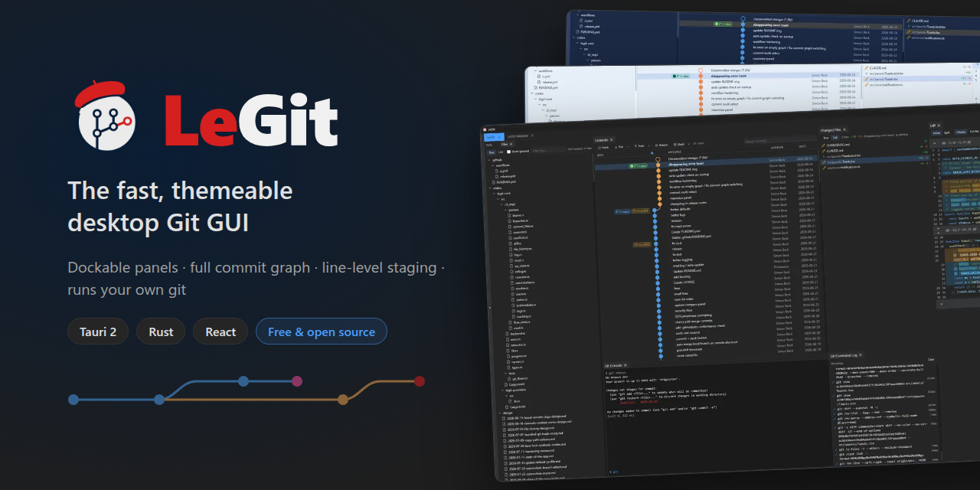Select the Files panel tab
980x490 pixels.
click(507, 144)
